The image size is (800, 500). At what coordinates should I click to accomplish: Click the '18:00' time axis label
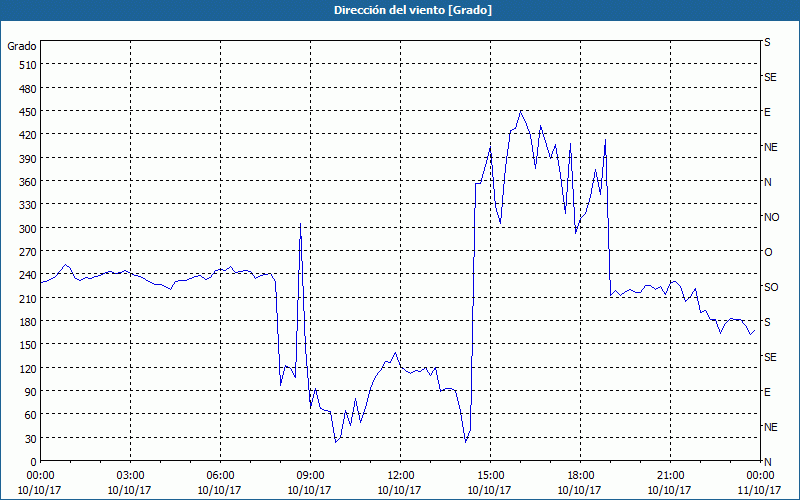580,476
